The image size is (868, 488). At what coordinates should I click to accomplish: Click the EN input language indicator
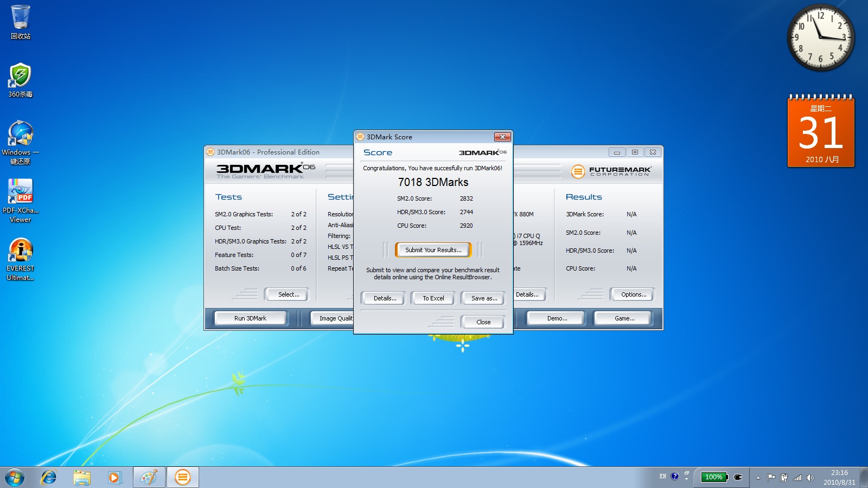pos(663,476)
